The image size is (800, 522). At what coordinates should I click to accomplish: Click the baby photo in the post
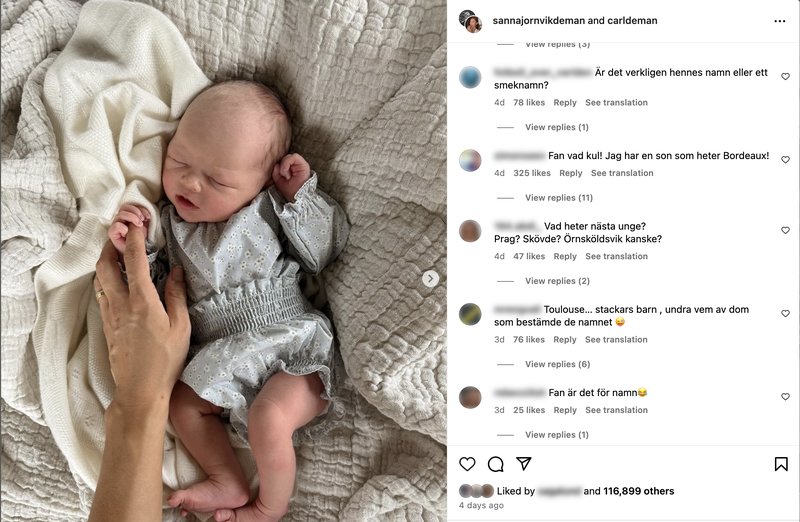223,261
